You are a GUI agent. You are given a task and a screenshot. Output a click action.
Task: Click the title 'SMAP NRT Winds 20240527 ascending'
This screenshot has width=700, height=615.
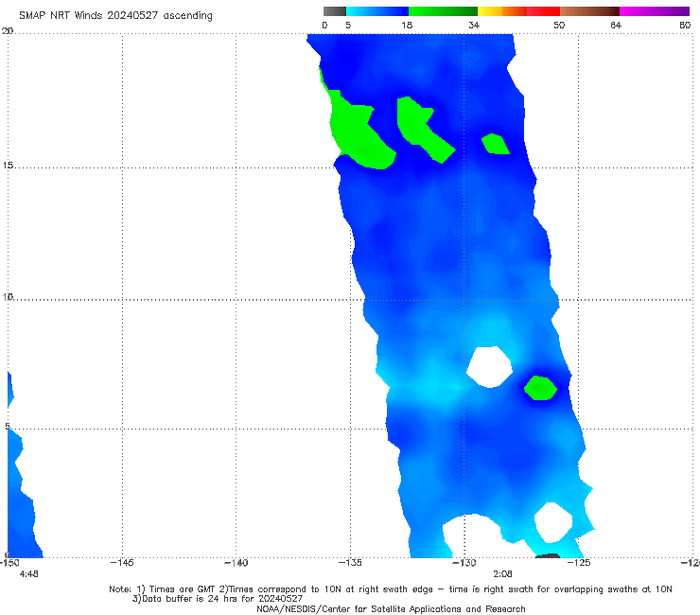click(115, 16)
